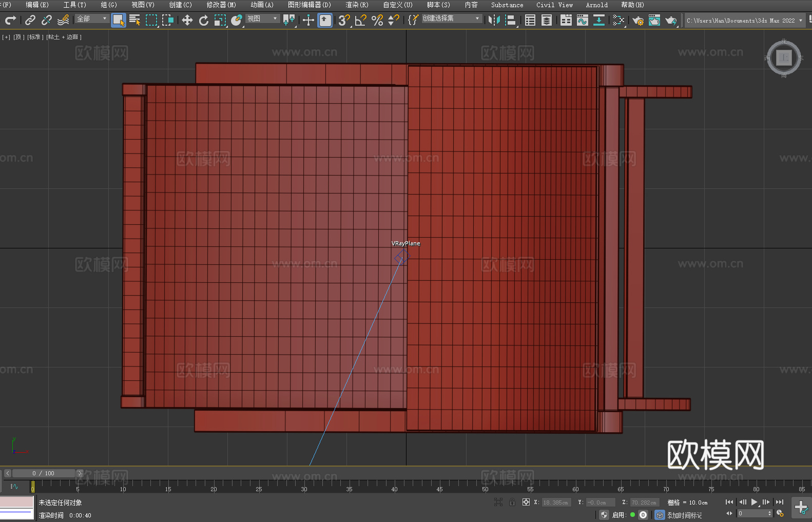The width and height of the screenshot is (812, 522).
Task: Click the [+] viewport options label
Action: (x=6, y=37)
